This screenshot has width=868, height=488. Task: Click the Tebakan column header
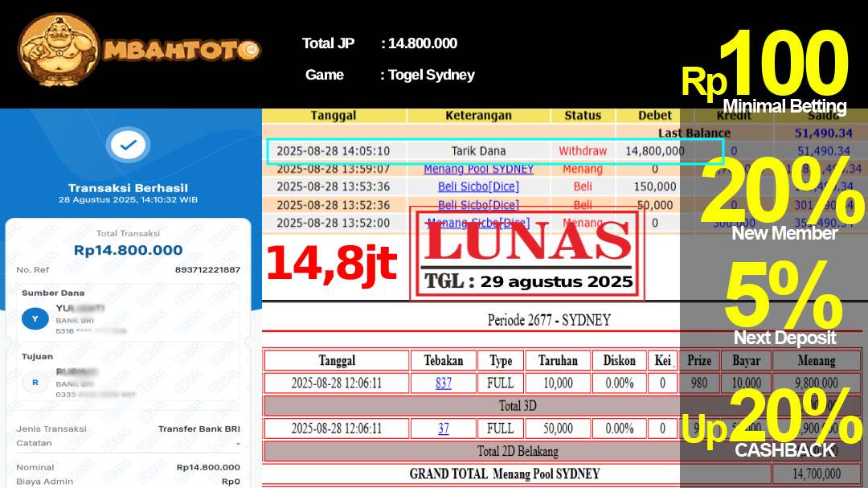(x=444, y=360)
